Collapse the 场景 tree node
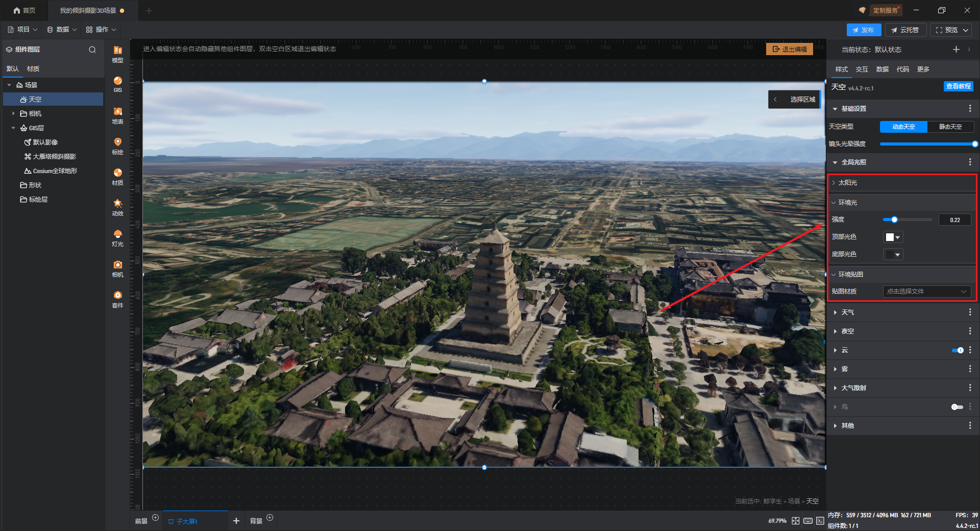Viewport: 980px width, 531px height. [x=9, y=85]
